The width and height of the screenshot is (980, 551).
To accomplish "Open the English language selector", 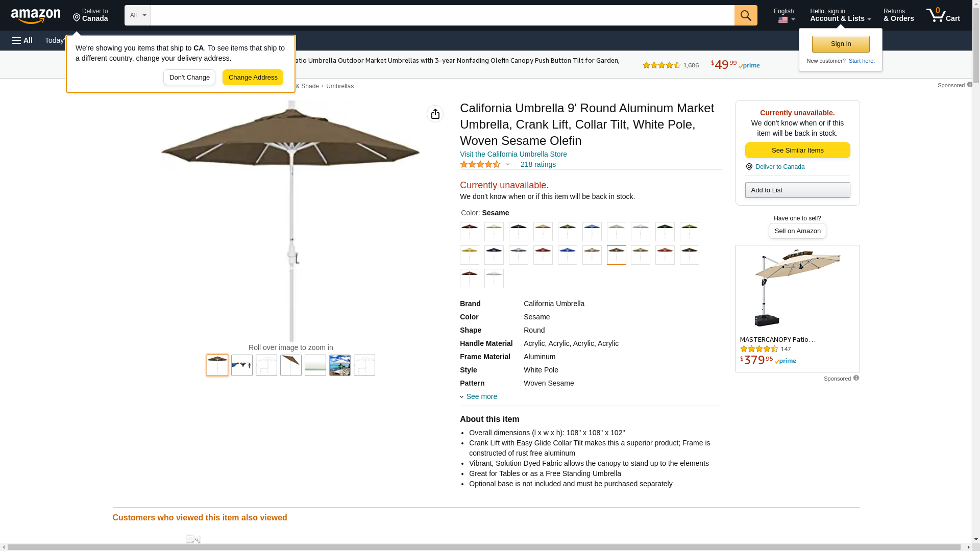I will click(x=783, y=15).
